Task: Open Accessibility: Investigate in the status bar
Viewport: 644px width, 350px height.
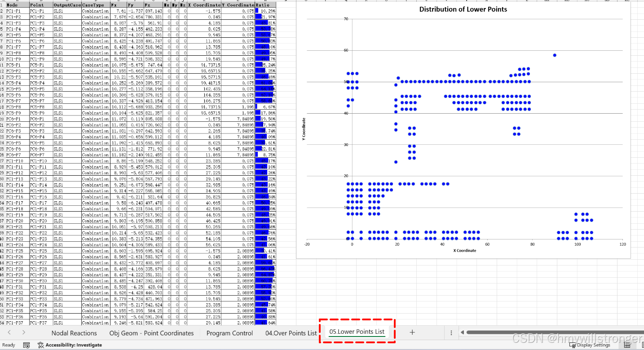Action: [x=70, y=345]
